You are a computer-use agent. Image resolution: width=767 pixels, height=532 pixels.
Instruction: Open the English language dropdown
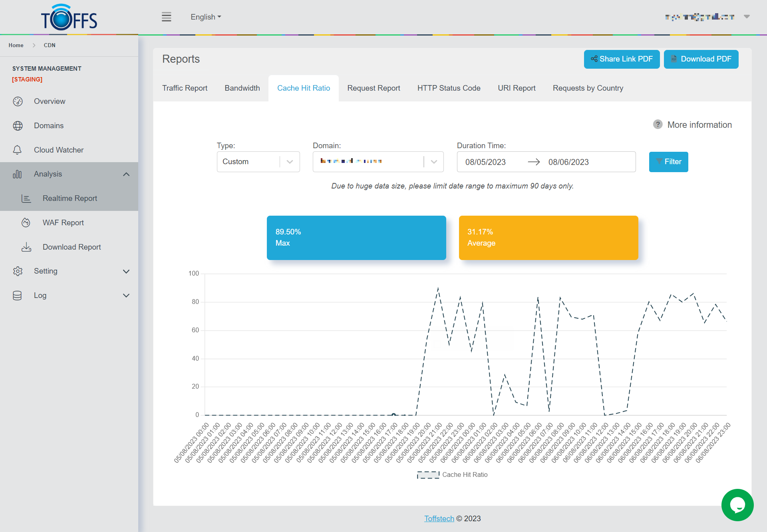[x=205, y=17]
